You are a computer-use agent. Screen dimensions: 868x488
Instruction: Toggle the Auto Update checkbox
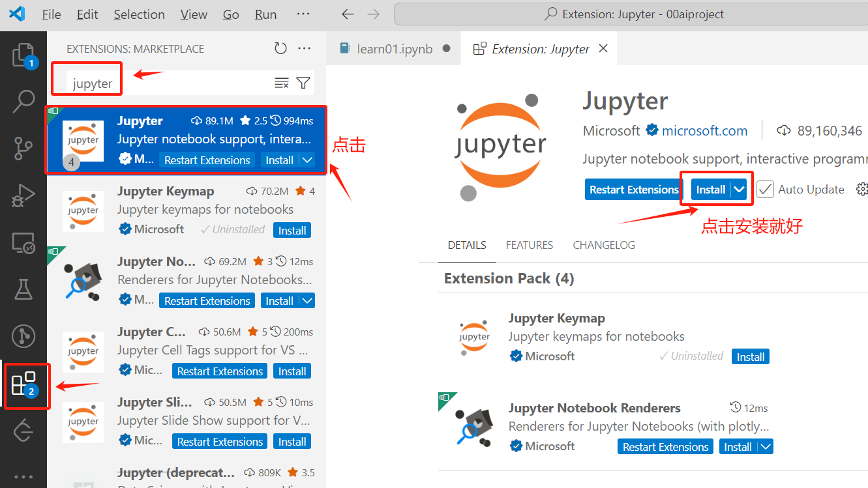tap(766, 190)
